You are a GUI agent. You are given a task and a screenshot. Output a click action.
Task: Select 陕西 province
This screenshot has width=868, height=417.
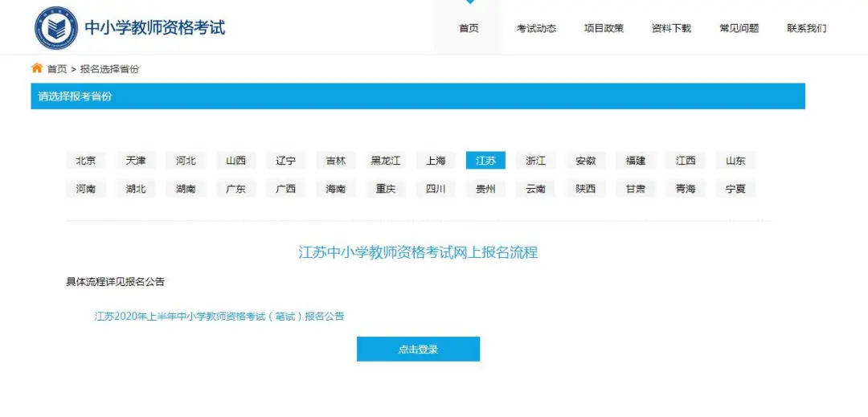pyautogui.click(x=586, y=189)
